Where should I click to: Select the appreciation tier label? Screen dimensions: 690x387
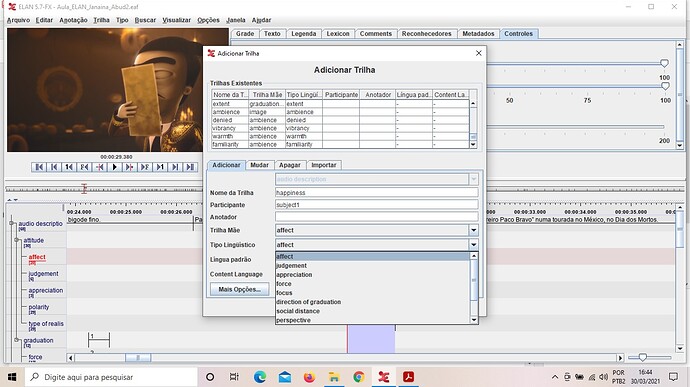tap(46, 291)
